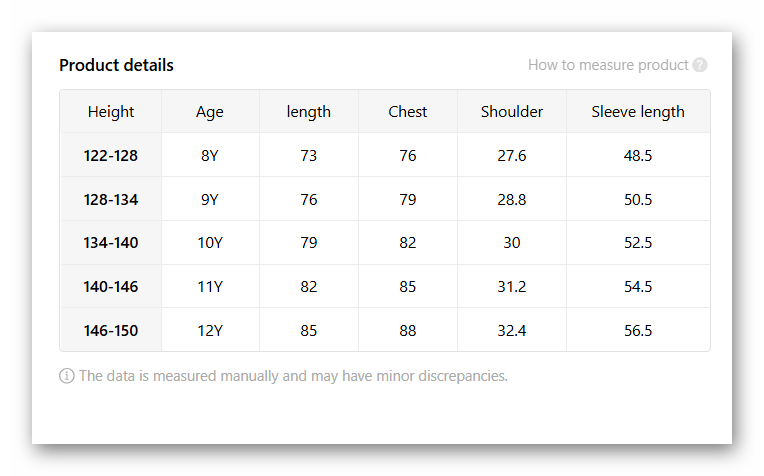
Task: Select the 146-150 height row
Action: click(x=111, y=331)
